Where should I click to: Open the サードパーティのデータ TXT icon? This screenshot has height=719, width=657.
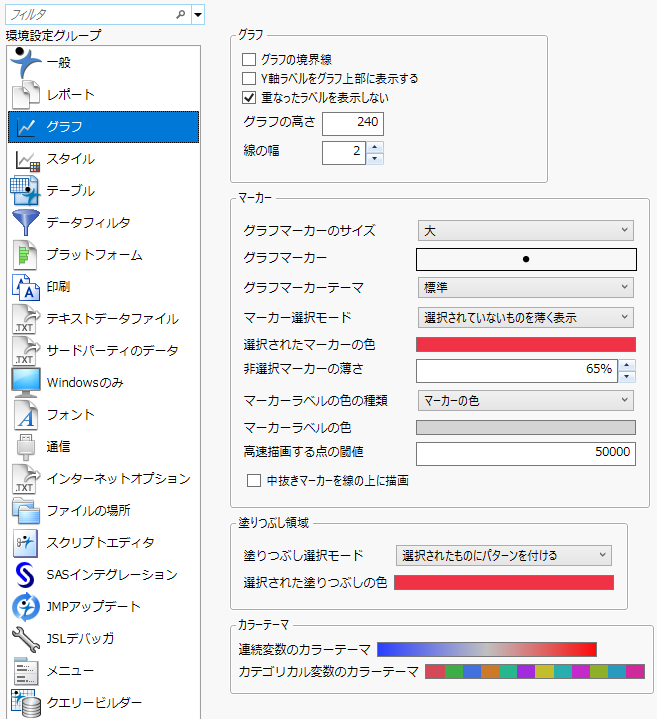tap(26, 351)
